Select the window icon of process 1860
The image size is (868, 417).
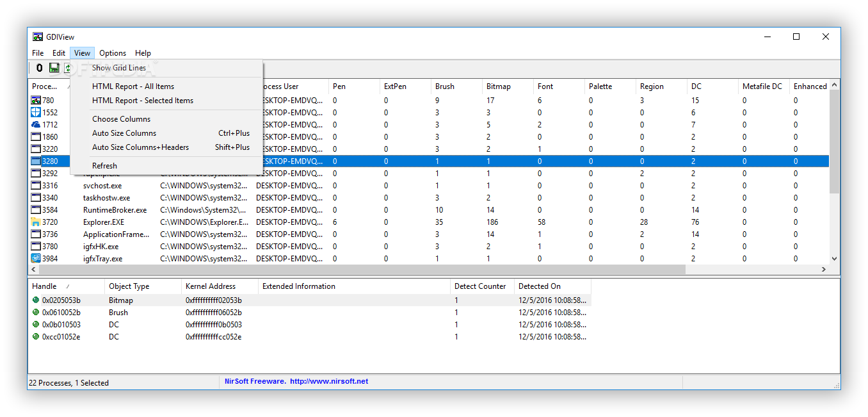[x=36, y=136]
